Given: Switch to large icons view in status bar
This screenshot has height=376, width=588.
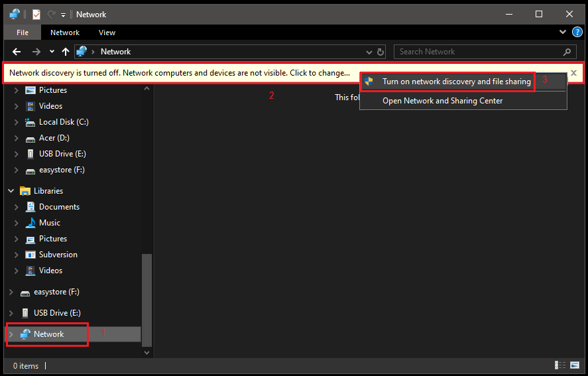Looking at the screenshot, I should 573,365.
